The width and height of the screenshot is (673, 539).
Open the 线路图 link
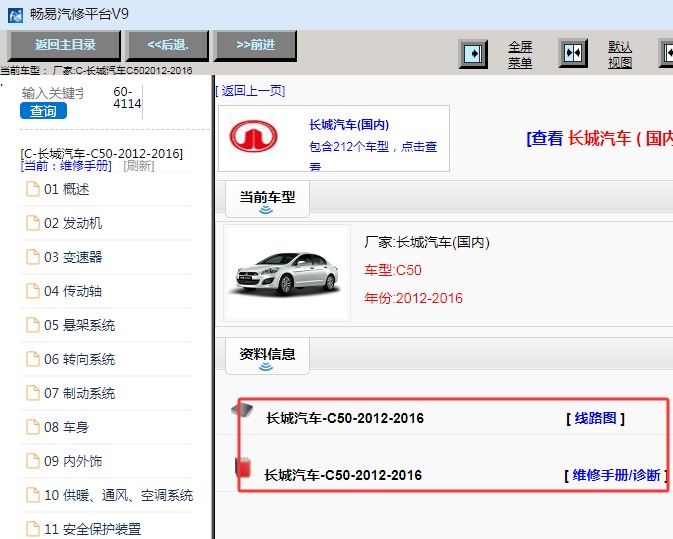[595, 418]
